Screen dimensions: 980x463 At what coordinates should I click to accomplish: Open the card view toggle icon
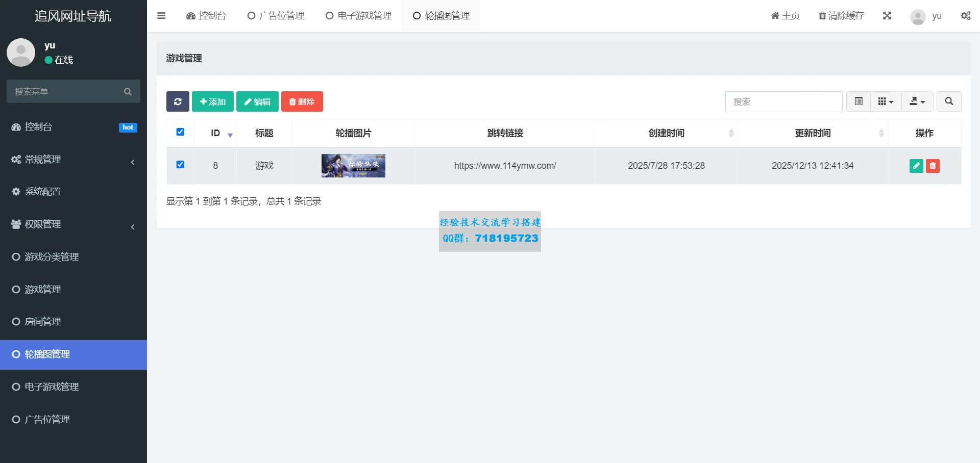(858, 101)
